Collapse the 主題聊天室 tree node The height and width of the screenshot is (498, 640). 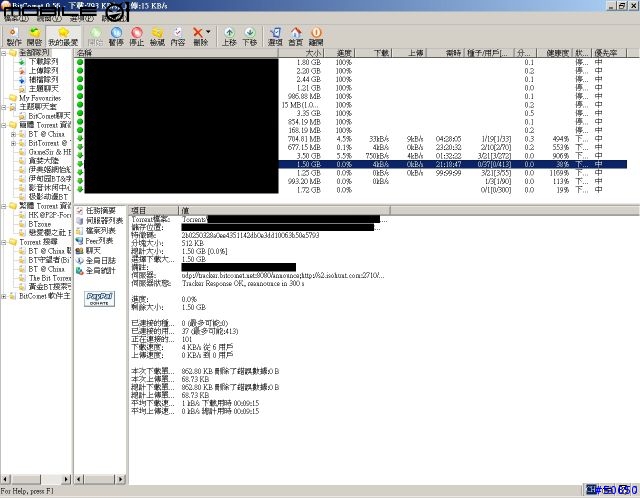click(4, 107)
